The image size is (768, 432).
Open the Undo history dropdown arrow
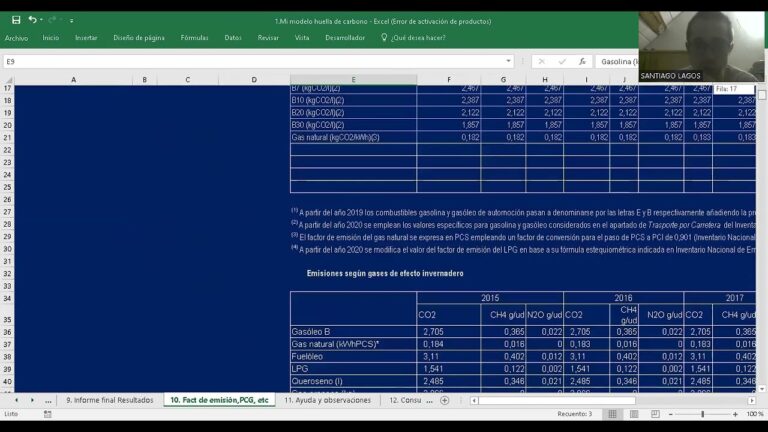click(x=42, y=20)
